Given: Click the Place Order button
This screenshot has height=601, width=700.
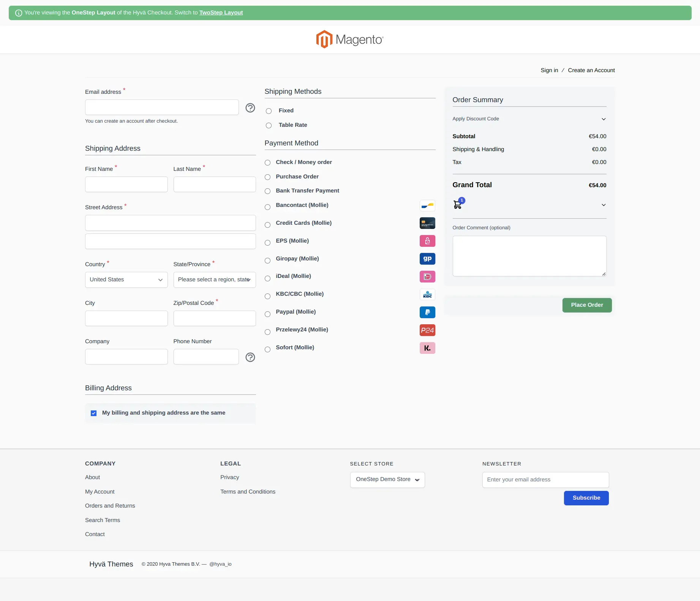Looking at the screenshot, I should point(586,305).
